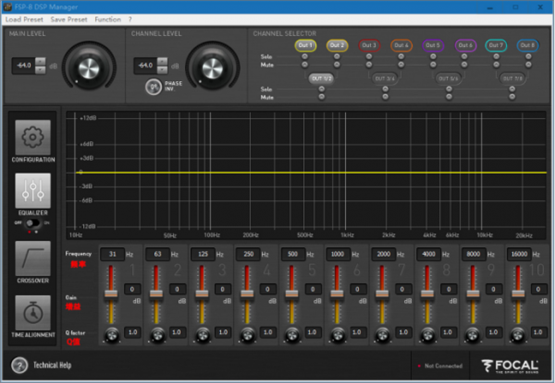Image resolution: width=555 pixels, height=383 pixels.
Task: Mute the Out 8 channel
Action: pyautogui.click(x=528, y=64)
